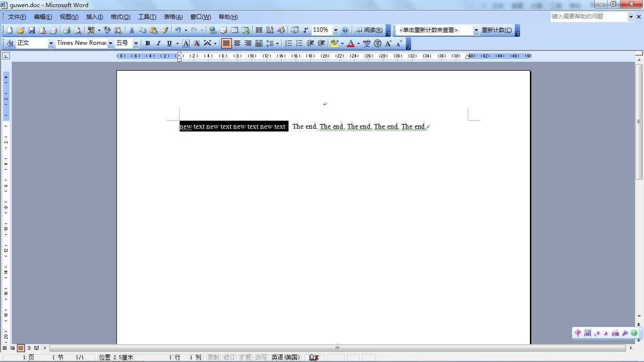Click the 改写 overtype status indicator
The width and height of the screenshot is (644, 362).
click(261, 357)
